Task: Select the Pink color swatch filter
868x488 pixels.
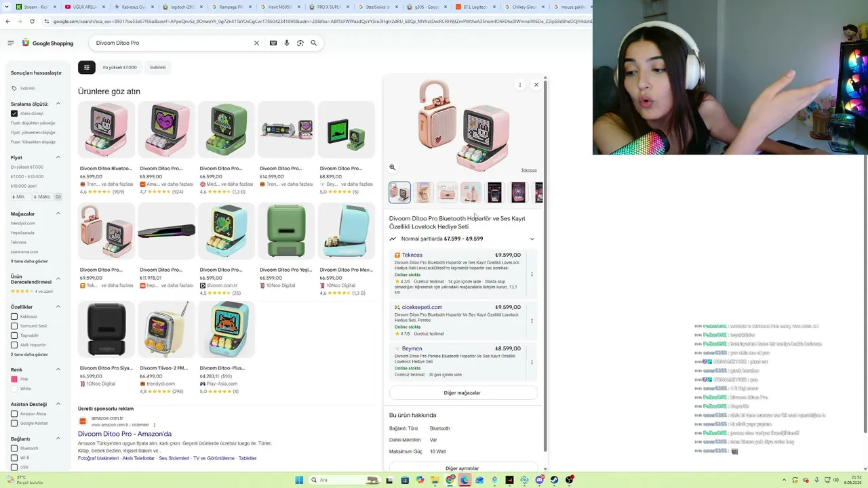Action: click(14, 380)
